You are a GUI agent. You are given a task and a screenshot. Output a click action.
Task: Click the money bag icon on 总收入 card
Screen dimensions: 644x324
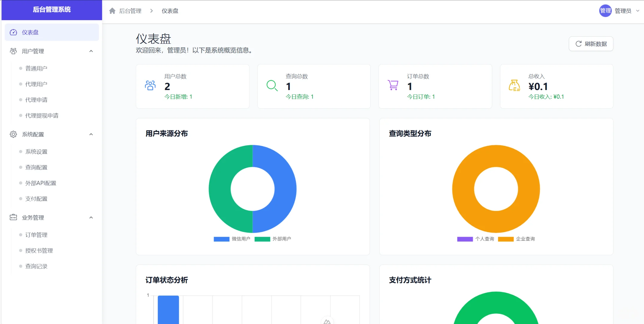514,86
